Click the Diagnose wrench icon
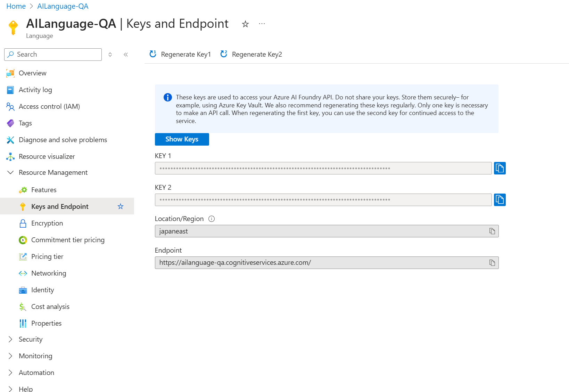Image resolution: width=569 pixels, height=392 pixels. click(x=10, y=140)
